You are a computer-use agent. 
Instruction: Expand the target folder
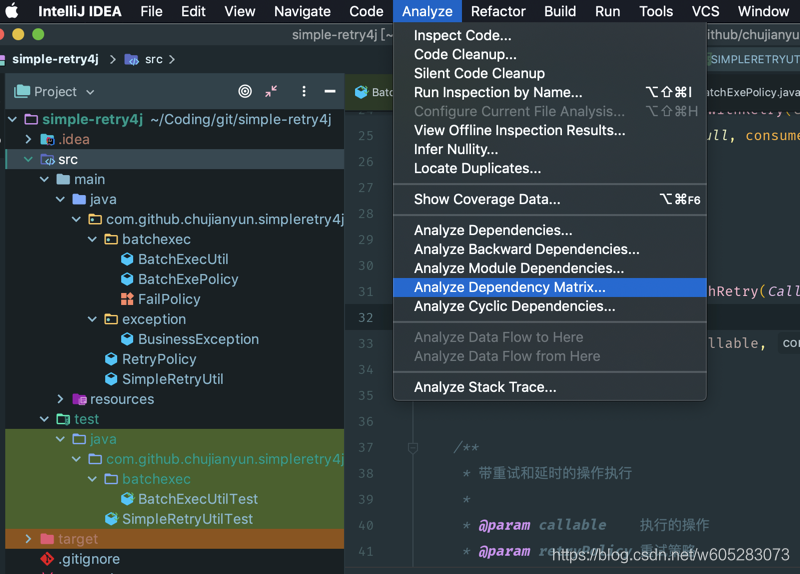tap(29, 539)
